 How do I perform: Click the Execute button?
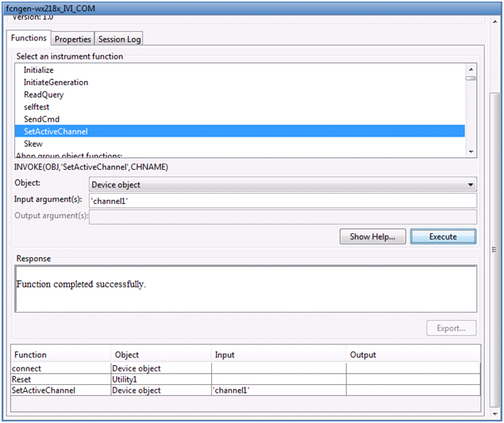click(x=443, y=236)
